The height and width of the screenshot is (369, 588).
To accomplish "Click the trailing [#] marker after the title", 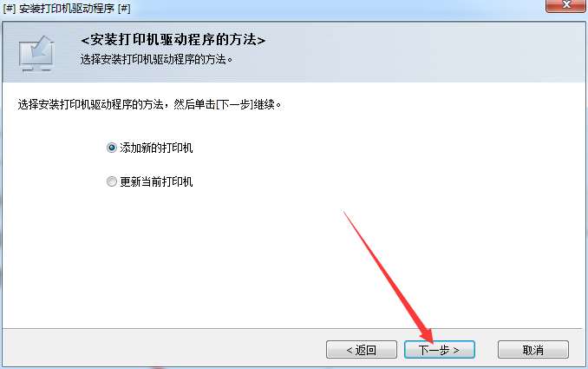I will (x=124, y=9).
